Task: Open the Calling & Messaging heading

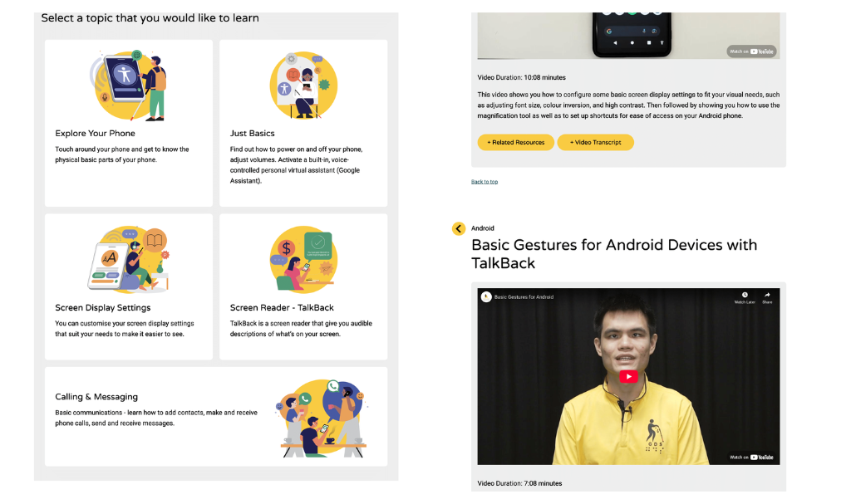Action: pyautogui.click(x=96, y=397)
